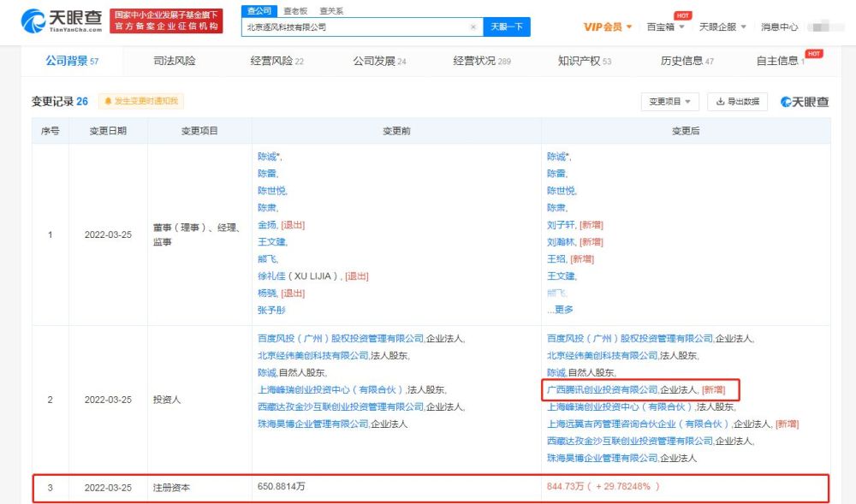Click the 天眼一下 search button

click(x=507, y=27)
